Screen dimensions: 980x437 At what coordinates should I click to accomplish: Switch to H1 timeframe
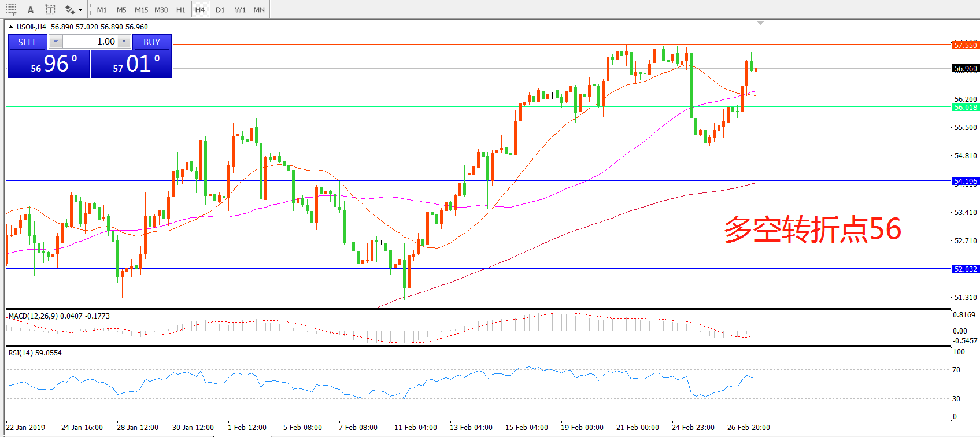181,10
